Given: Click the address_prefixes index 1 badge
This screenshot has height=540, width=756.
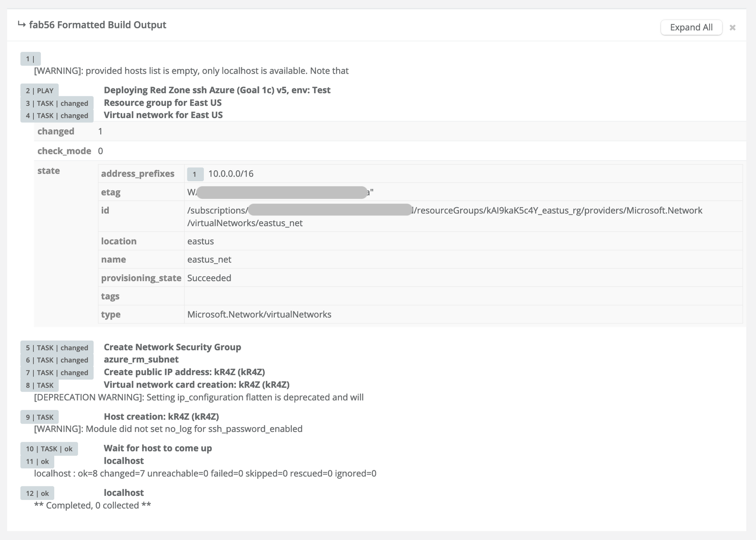Looking at the screenshot, I should [195, 174].
